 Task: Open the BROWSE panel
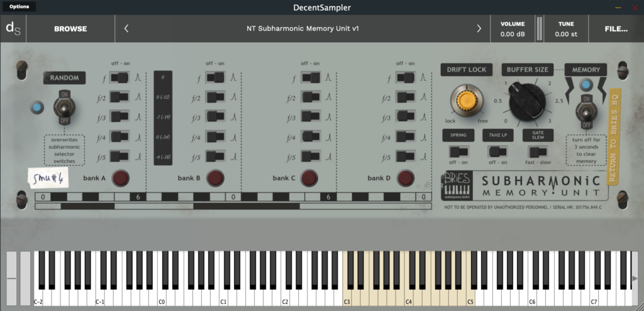tap(70, 29)
